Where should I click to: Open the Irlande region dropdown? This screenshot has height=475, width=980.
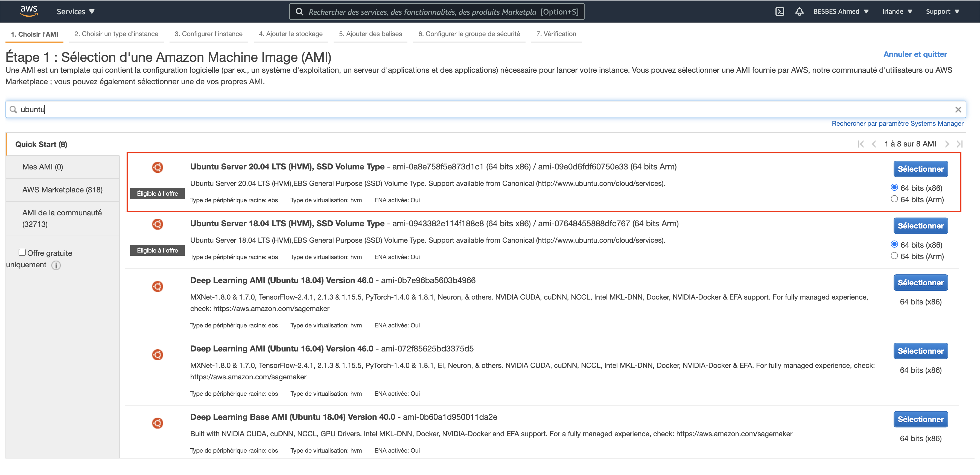click(897, 11)
